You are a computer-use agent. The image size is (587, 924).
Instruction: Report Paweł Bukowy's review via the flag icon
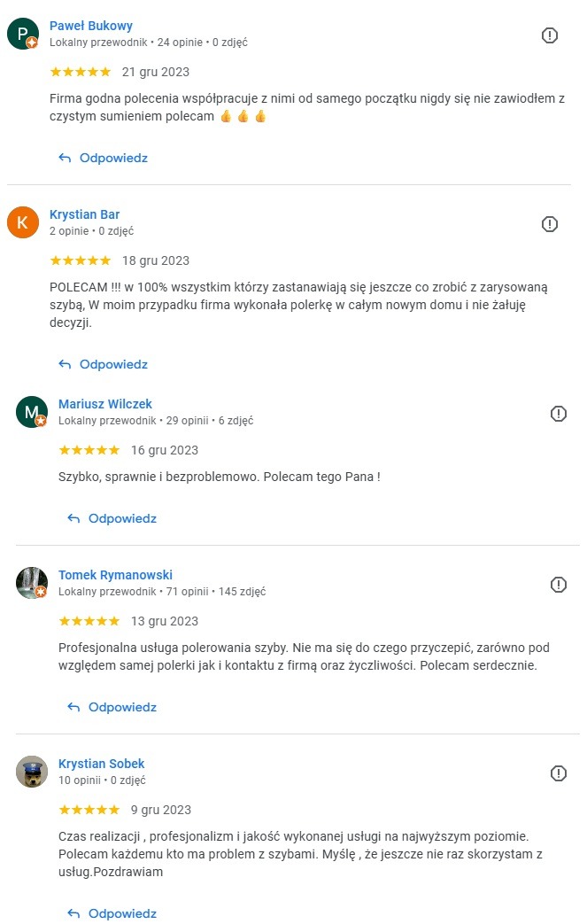click(x=549, y=35)
